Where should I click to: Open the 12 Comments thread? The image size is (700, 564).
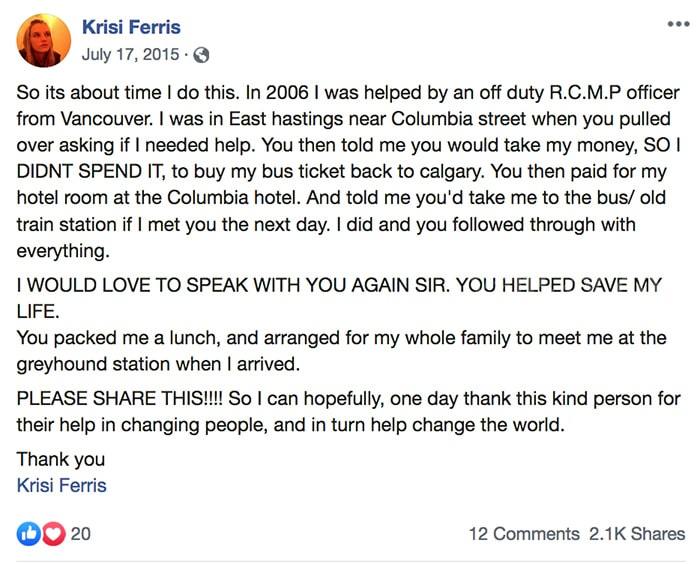pos(524,534)
